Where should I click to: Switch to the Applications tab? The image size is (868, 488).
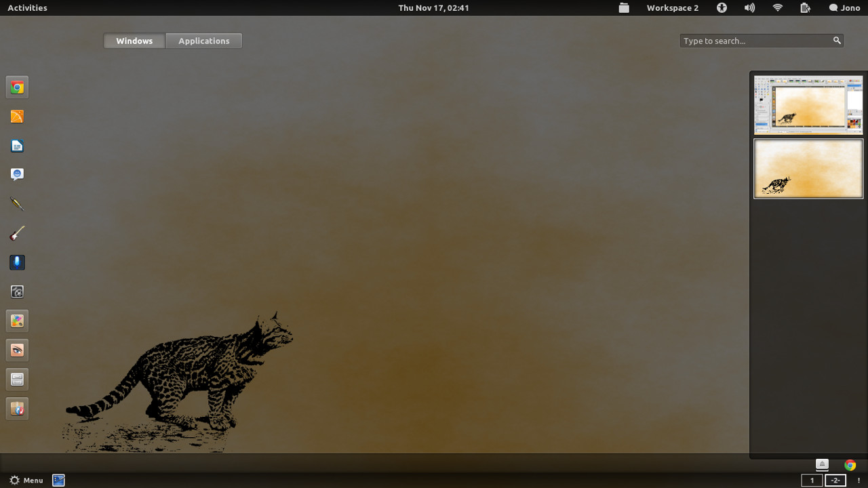[203, 41]
